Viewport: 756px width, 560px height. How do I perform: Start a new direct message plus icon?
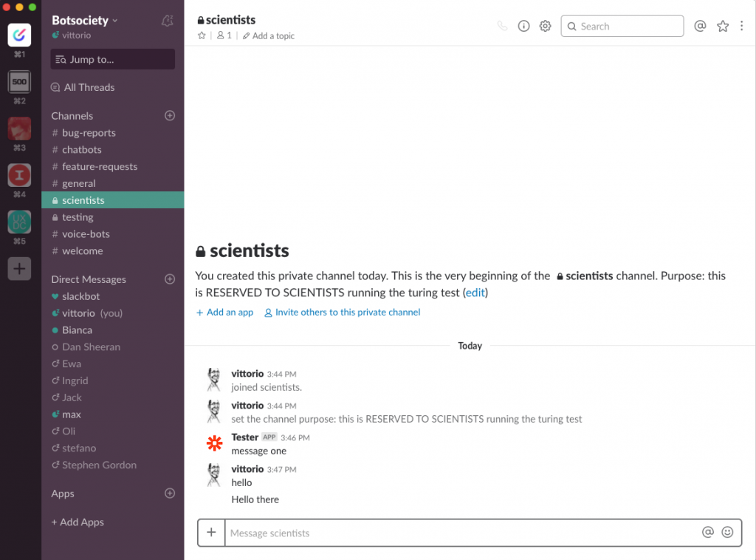170,279
